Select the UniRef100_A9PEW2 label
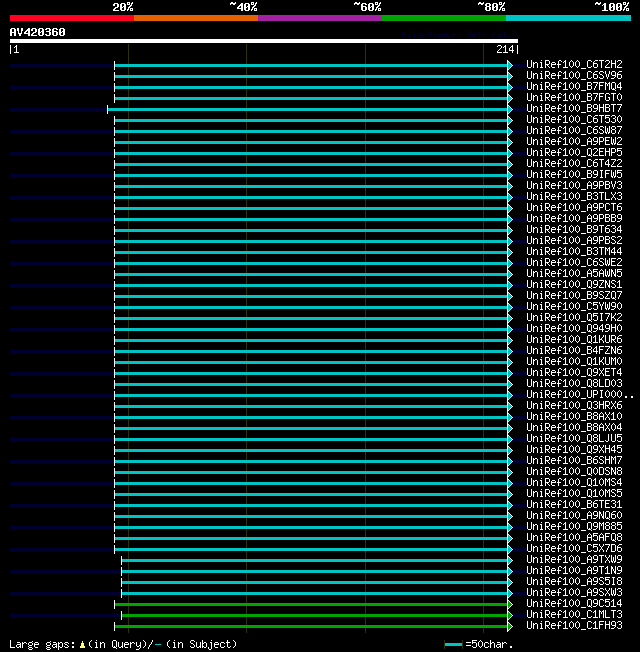 (x=574, y=141)
